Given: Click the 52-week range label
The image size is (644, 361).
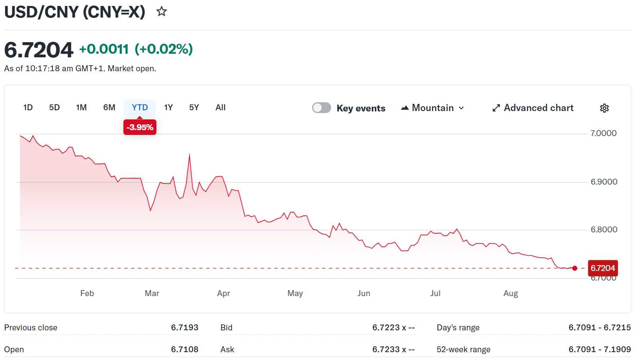Looking at the screenshot, I should [x=463, y=349].
